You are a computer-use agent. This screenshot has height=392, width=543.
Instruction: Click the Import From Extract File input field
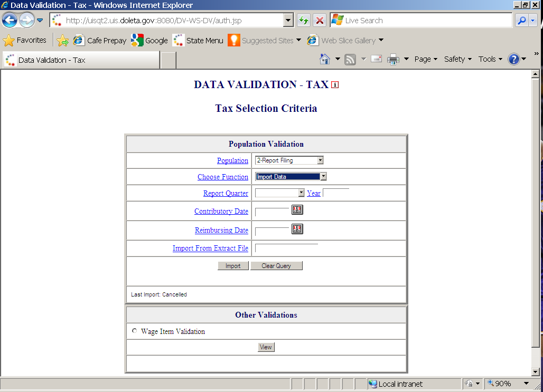pyautogui.click(x=286, y=248)
